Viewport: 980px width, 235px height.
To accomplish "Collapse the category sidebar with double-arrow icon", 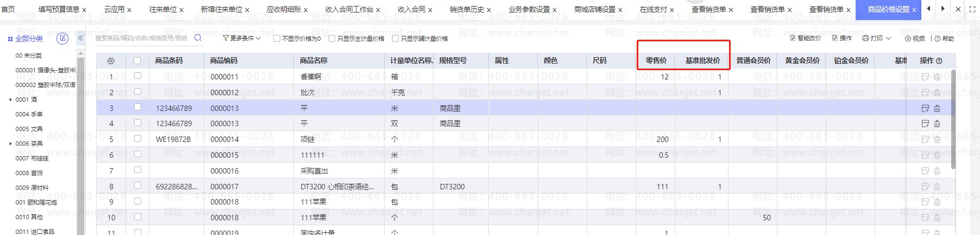I will [80, 38].
